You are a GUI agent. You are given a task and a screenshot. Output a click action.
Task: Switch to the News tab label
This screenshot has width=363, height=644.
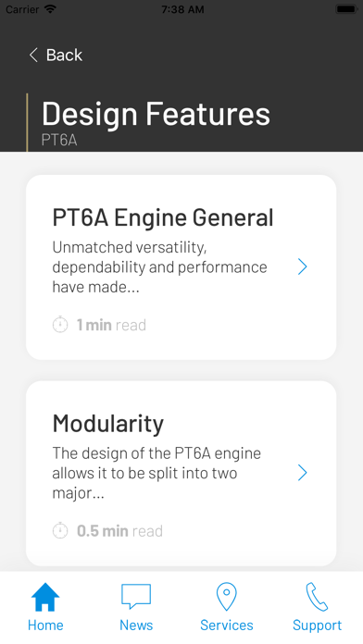click(x=136, y=625)
